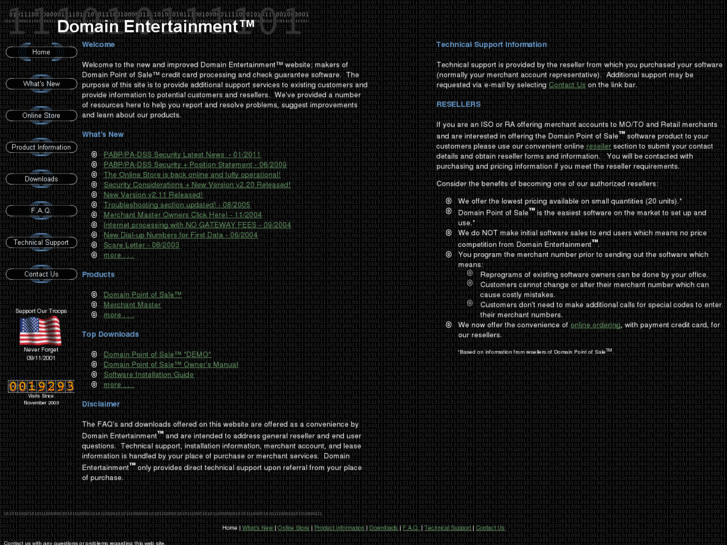Viewport: 727px width, 545px height.
Task: Click the RESELLERS heading
Action: (x=458, y=104)
